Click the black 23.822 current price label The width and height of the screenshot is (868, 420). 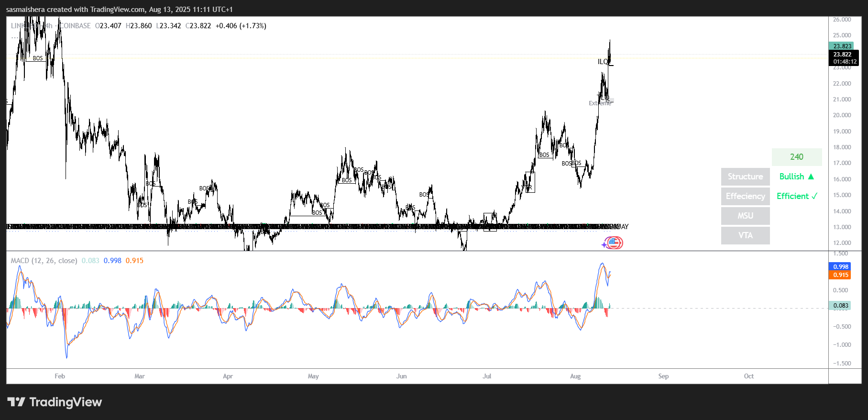[843, 55]
